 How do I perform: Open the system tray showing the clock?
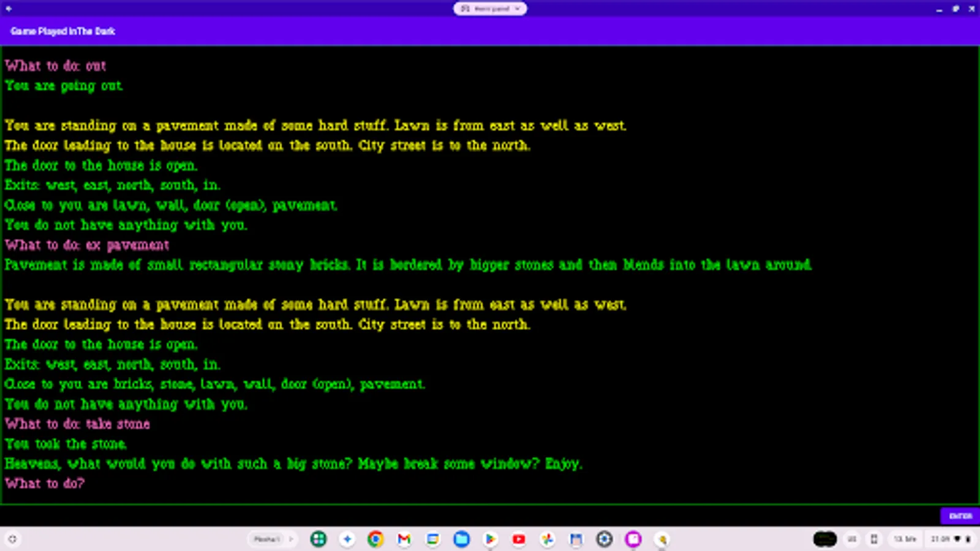[x=939, y=539]
